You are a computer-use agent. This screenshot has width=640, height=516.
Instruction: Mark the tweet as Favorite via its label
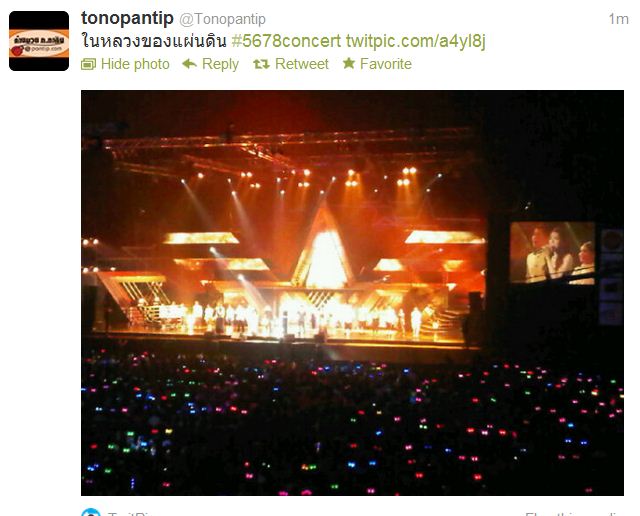pos(386,64)
